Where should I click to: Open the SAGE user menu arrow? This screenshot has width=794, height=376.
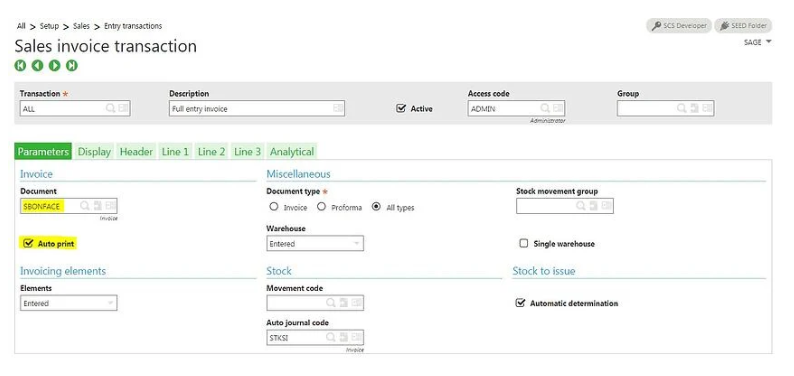(x=769, y=42)
